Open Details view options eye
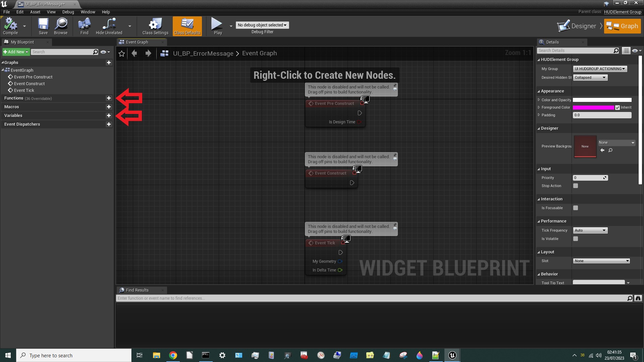 pyautogui.click(x=636, y=51)
